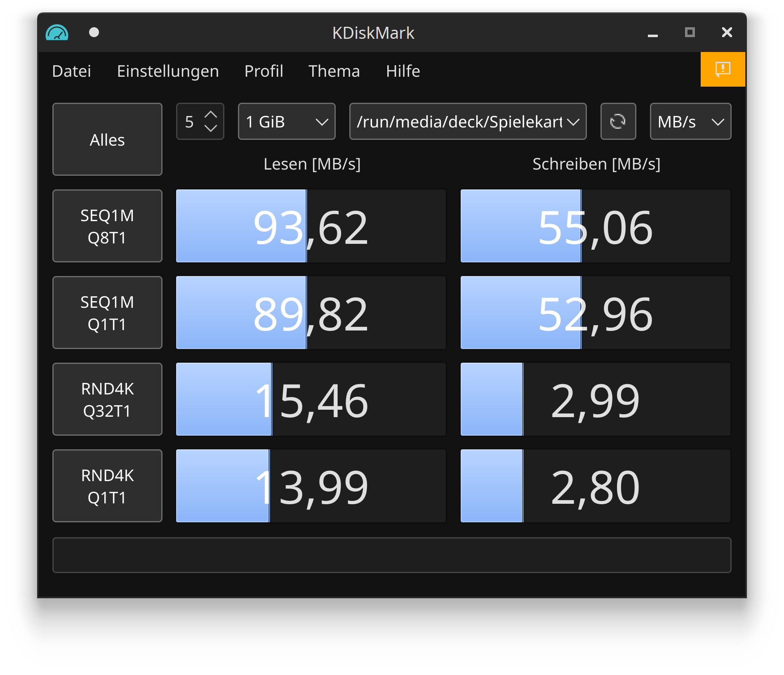Open the Datei menu
Viewport: 784px width, 675px height.
coord(71,71)
